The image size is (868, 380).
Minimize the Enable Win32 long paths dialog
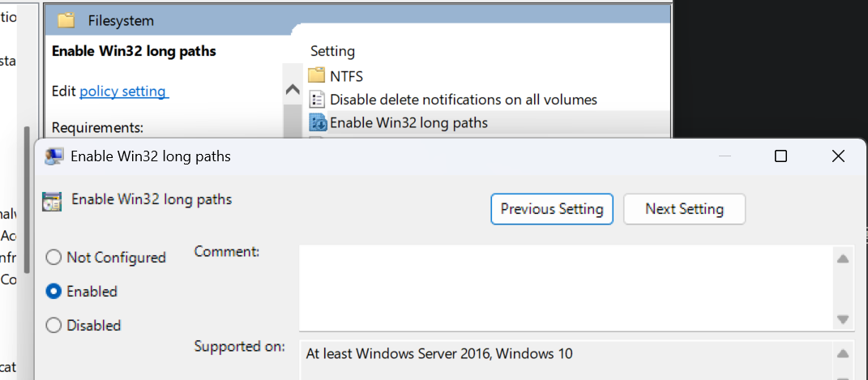click(x=725, y=156)
